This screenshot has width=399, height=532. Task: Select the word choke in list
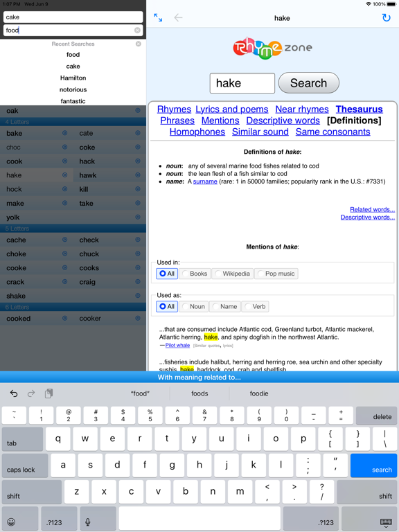[16, 254]
